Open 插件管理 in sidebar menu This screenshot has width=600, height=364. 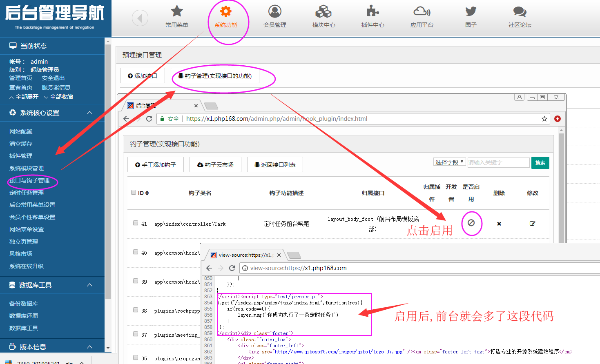(21, 156)
